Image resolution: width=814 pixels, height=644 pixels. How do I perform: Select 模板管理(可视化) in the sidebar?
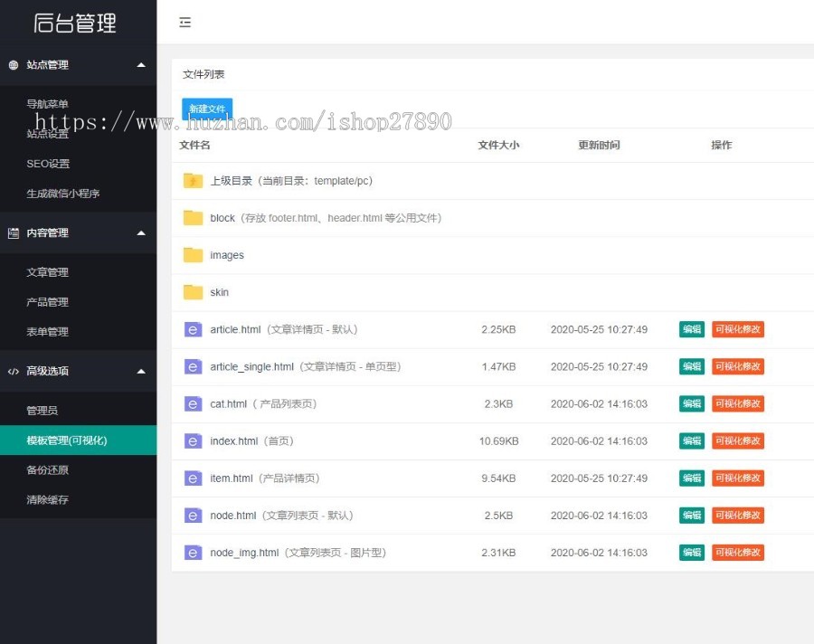coord(78,440)
